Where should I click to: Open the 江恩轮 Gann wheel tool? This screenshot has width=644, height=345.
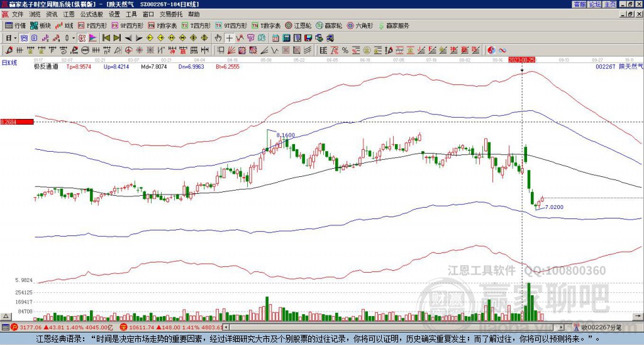pyautogui.click(x=297, y=25)
